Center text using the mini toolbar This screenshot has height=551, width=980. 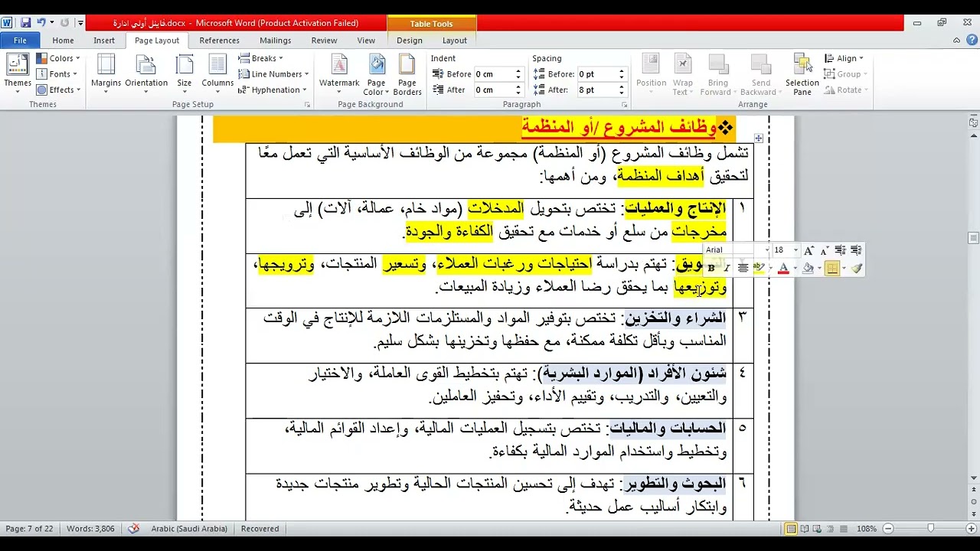tap(743, 268)
